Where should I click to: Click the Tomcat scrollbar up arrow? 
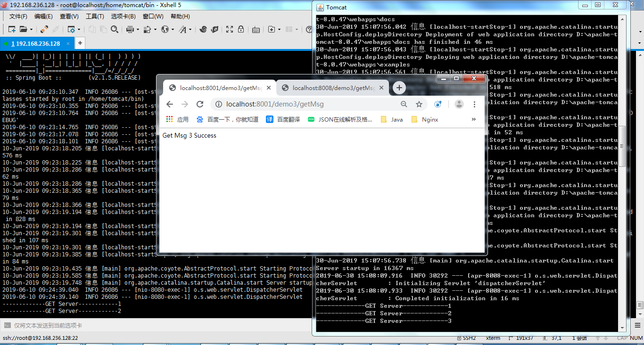[x=622, y=19]
